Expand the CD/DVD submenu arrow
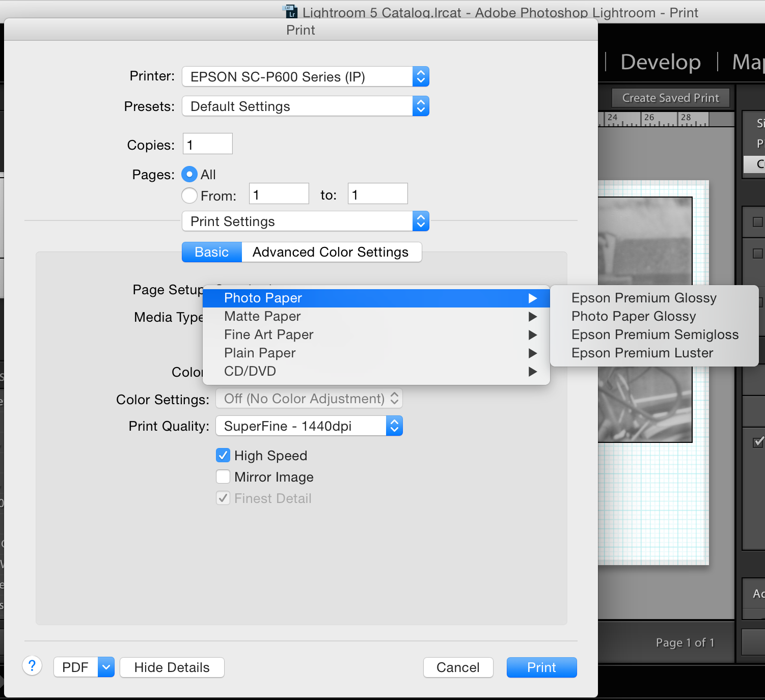 (x=533, y=372)
